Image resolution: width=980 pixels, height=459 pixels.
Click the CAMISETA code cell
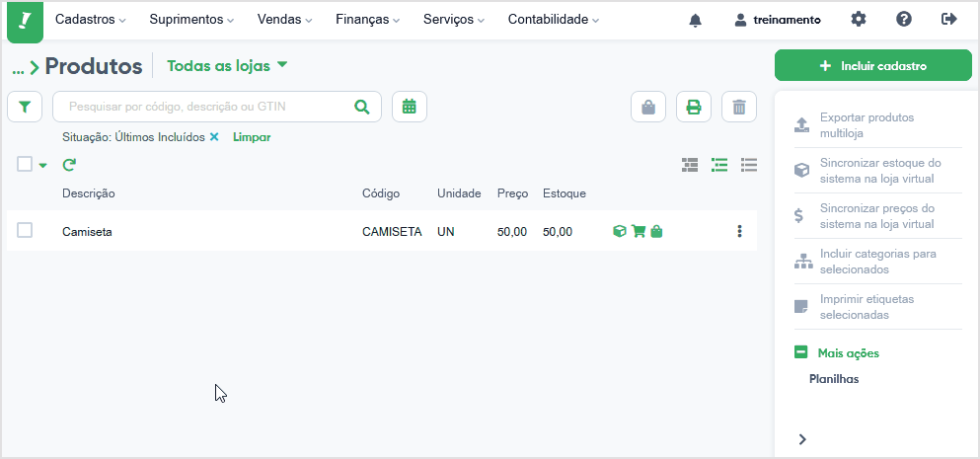point(392,232)
